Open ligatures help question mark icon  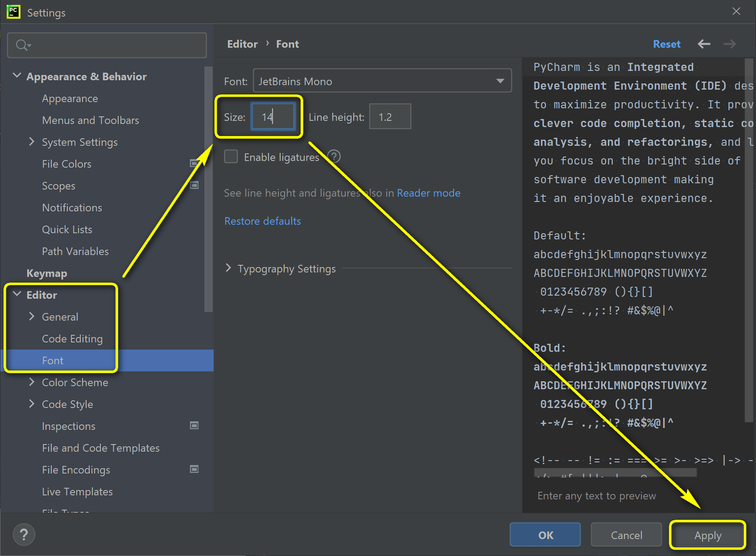coord(334,157)
